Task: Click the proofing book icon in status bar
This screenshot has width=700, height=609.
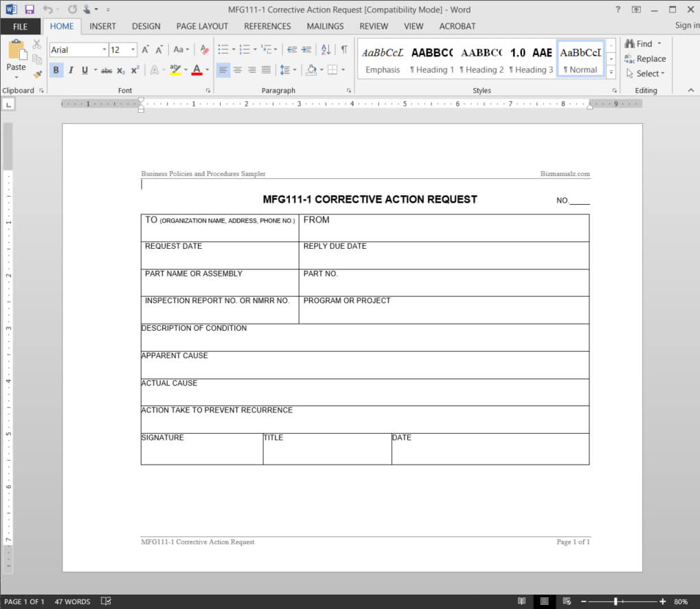Action: click(x=106, y=601)
